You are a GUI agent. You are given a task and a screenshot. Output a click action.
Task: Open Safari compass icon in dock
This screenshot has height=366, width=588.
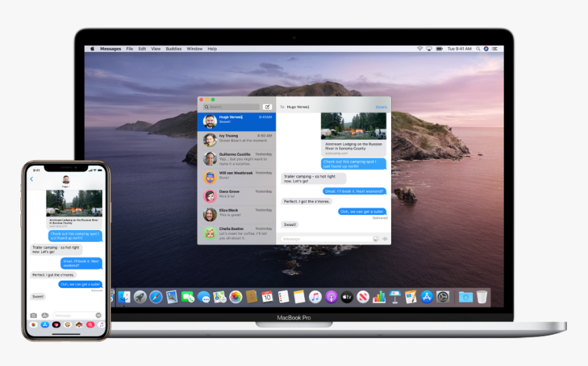[156, 297]
